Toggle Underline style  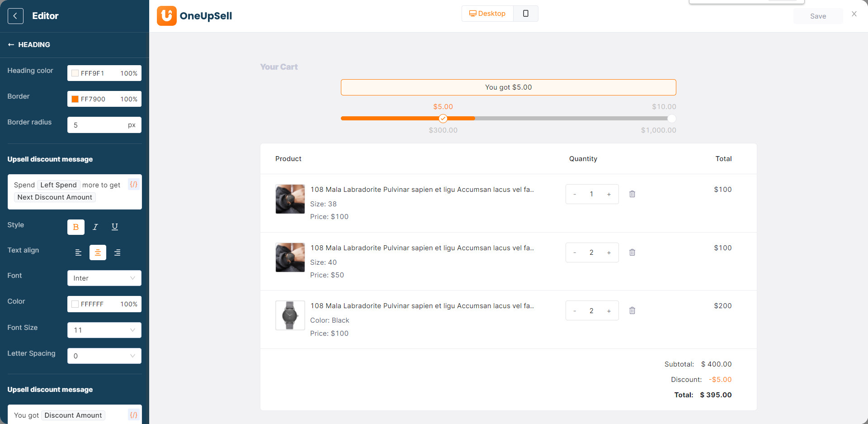115,227
